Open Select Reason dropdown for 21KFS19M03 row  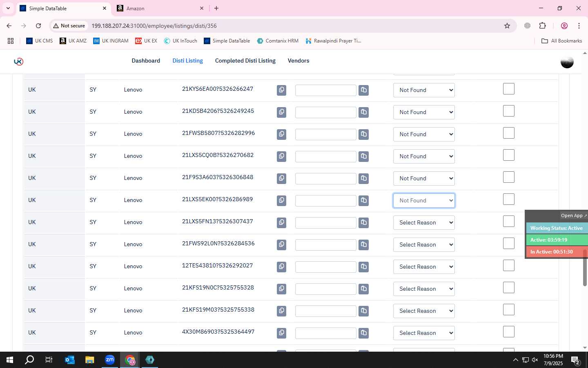tap(424, 311)
